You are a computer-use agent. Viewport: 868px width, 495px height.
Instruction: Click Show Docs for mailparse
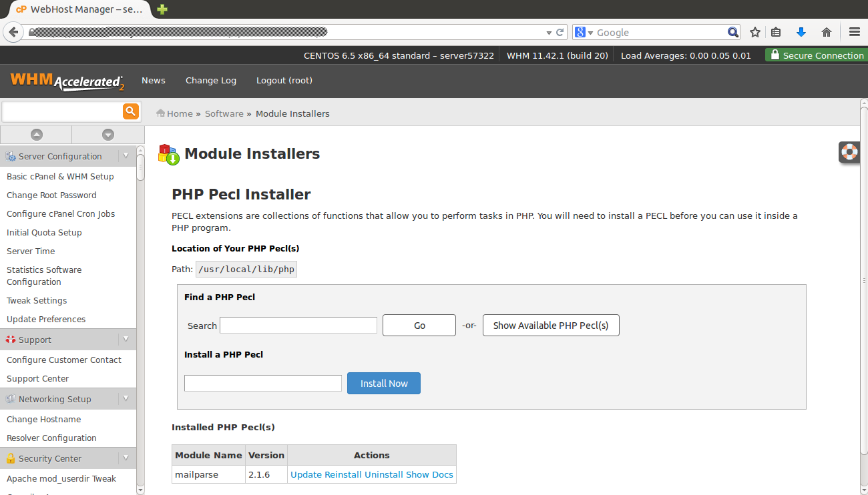[429, 474]
